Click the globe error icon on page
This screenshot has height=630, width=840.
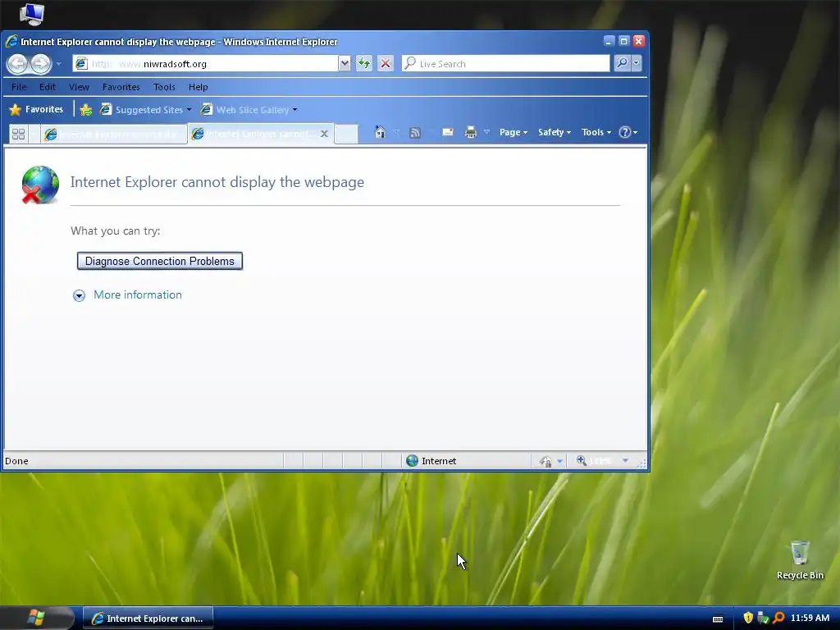pos(40,185)
